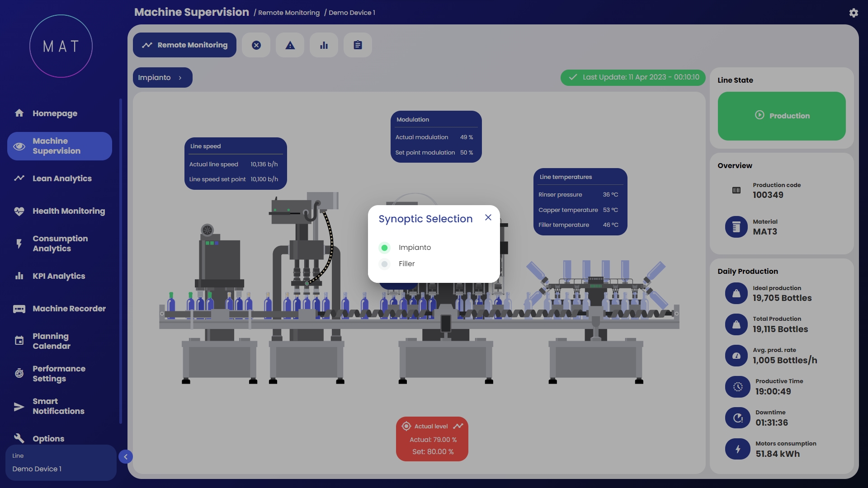Click the sidebar vertical scrollbar
Image resolution: width=868 pixels, height=488 pixels.
[120, 261]
